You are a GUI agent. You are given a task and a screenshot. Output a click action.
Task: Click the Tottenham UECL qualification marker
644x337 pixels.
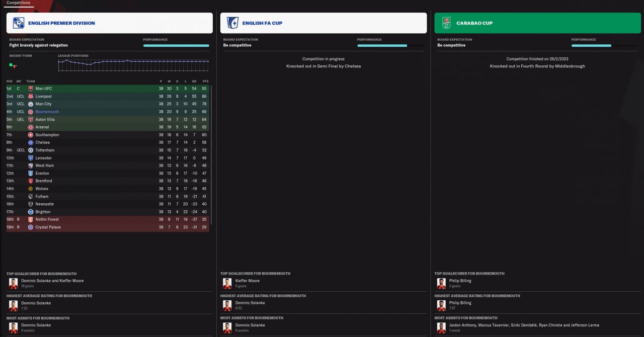point(21,150)
